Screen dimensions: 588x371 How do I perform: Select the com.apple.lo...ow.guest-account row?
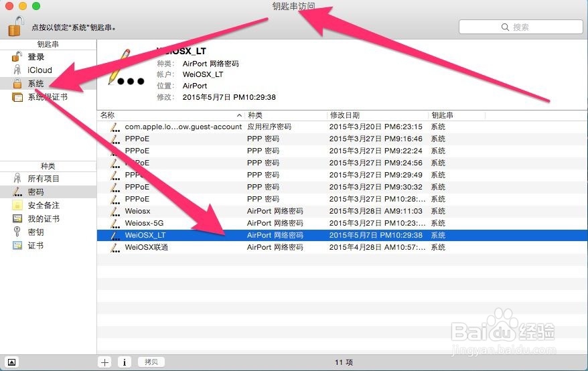(342, 127)
